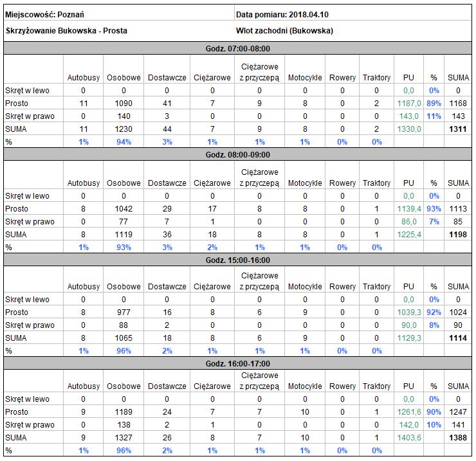The image size is (476, 461).
Task: Select the 'Data pomiaru: 2018.04.10' text
Action: click(x=282, y=15)
